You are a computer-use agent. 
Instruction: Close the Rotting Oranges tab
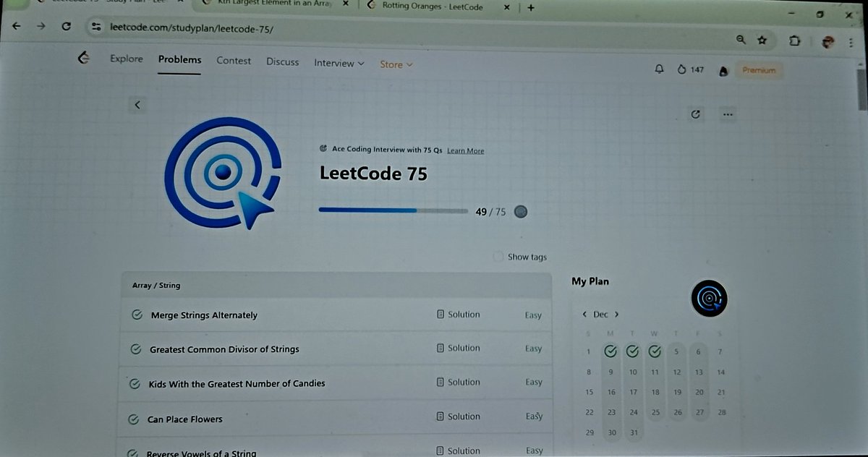[x=506, y=8]
